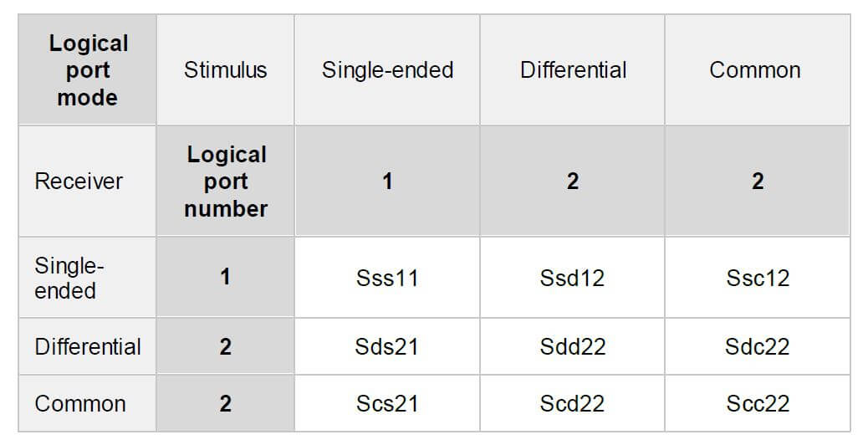Select the Single-ended row label

(88, 278)
